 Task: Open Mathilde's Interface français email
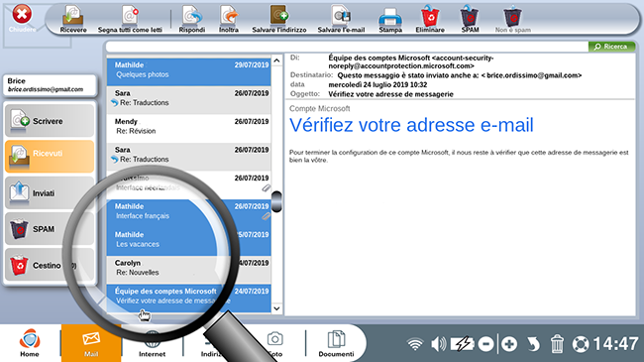189,212
